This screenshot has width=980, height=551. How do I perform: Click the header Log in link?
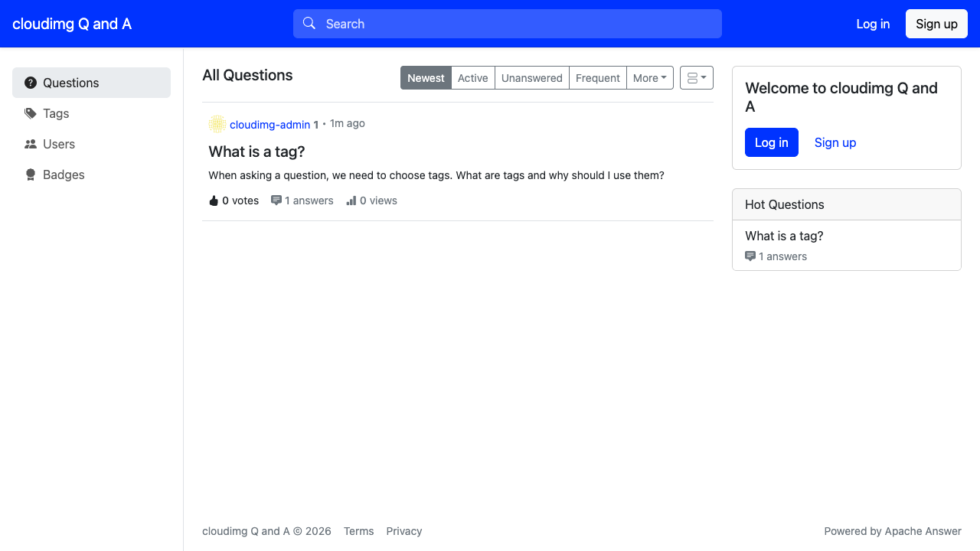pos(873,24)
